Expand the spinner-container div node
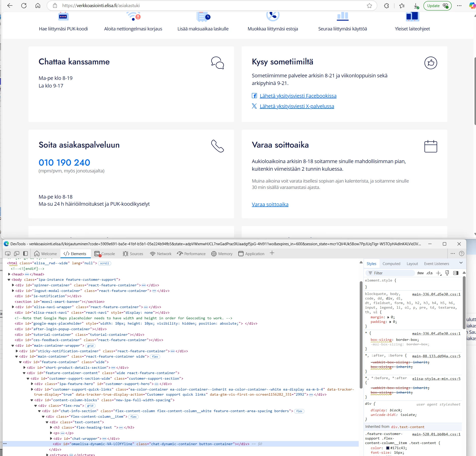The width and height of the screenshot is (476, 456). point(13,285)
